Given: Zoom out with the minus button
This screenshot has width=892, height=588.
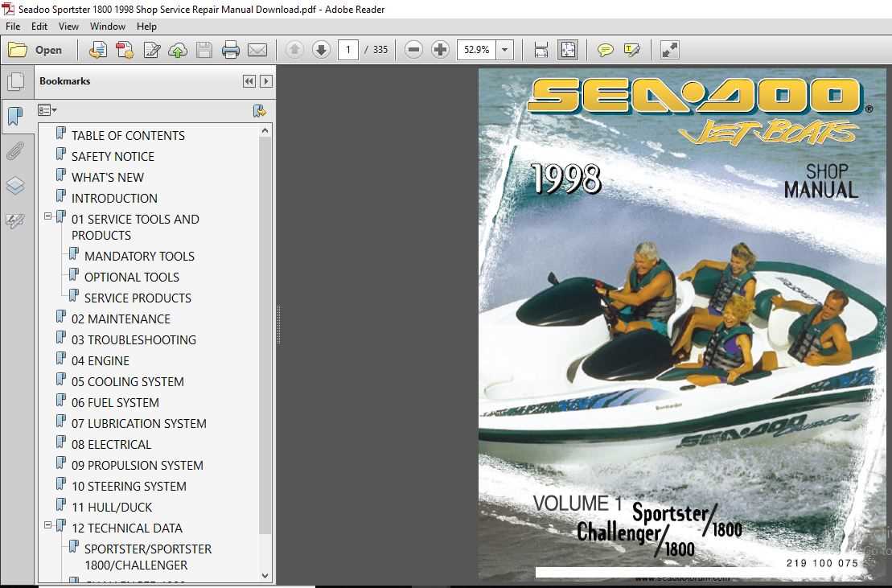Looking at the screenshot, I should [413, 50].
